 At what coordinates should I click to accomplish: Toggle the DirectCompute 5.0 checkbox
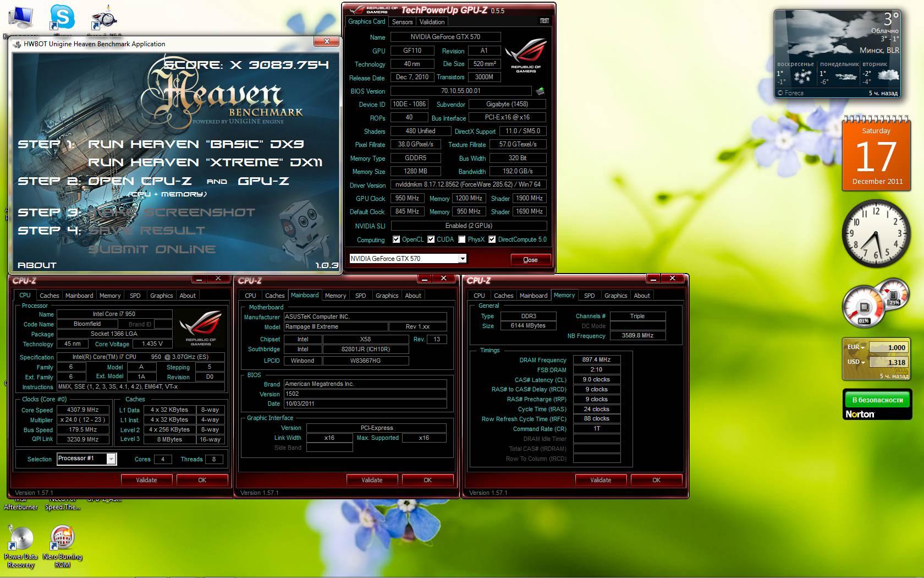tap(492, 239)
